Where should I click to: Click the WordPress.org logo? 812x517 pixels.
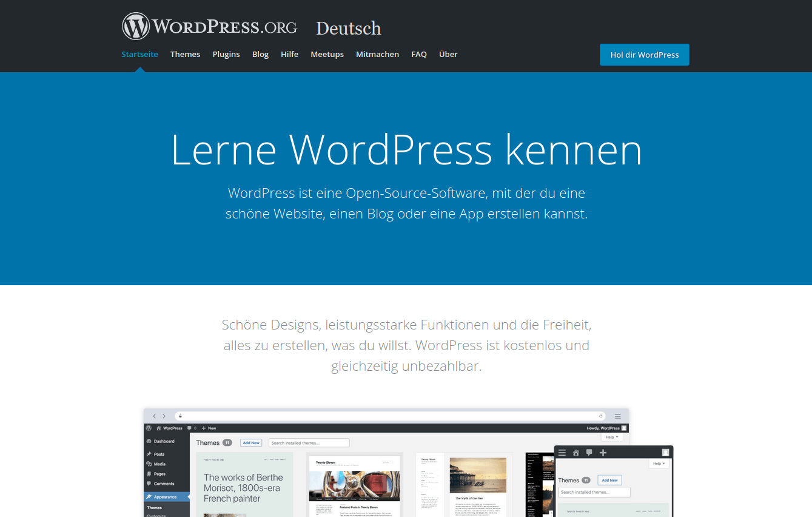click(x=210, y=27)
